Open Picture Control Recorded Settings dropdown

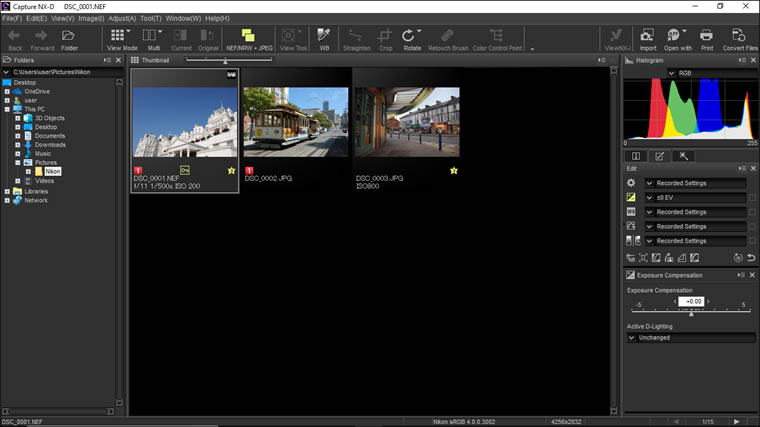(x=695, y=183)
